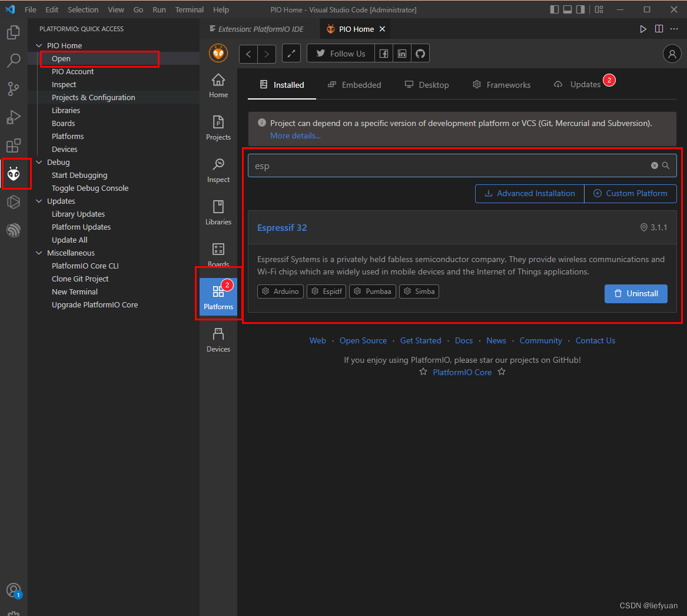Screen dimensions: 687x616
Task: Open PlatformIO Facebook page icon
Action: click(384, 54)
